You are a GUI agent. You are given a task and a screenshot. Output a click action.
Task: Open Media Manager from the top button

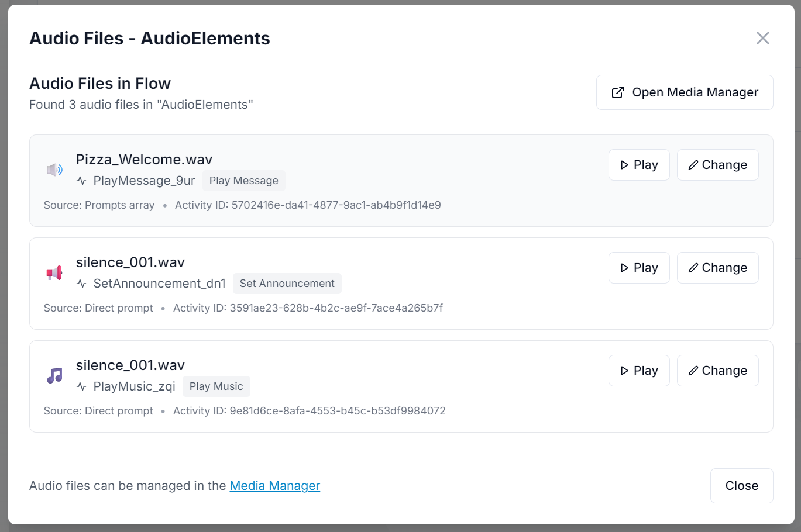click(684, 92)
